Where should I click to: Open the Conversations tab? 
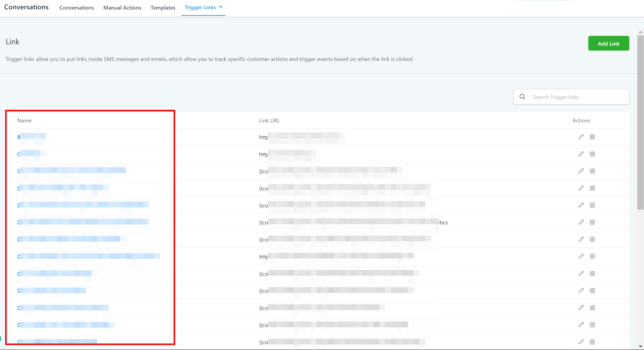click(76, 8)
